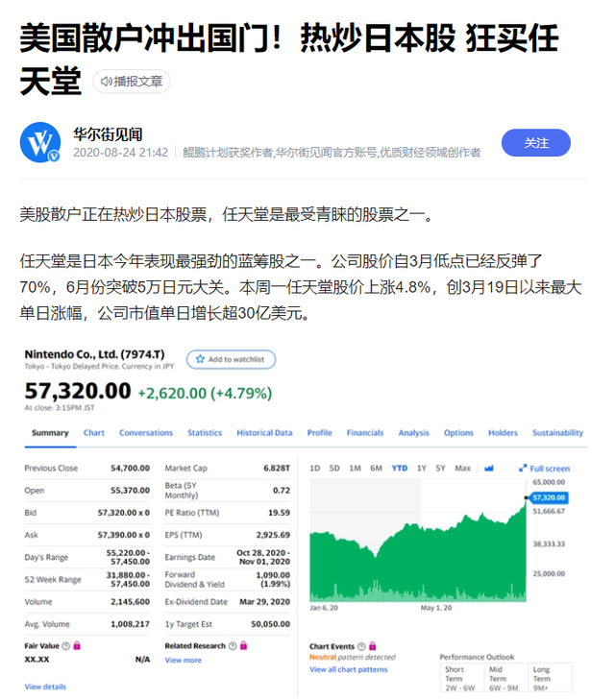Click the Related Research lock icon
This screenshot has width=615, height=700.
(243, 645)
